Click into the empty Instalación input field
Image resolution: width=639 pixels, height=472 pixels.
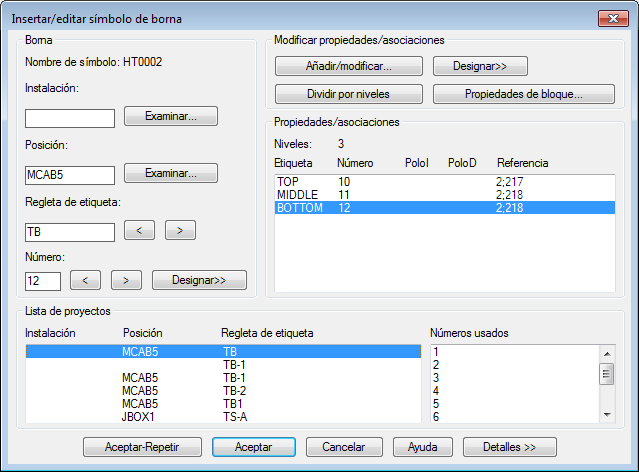70,118
